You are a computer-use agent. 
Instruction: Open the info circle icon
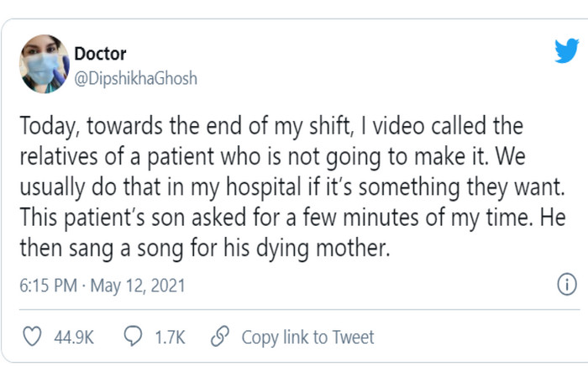click(x=567, y=284)
